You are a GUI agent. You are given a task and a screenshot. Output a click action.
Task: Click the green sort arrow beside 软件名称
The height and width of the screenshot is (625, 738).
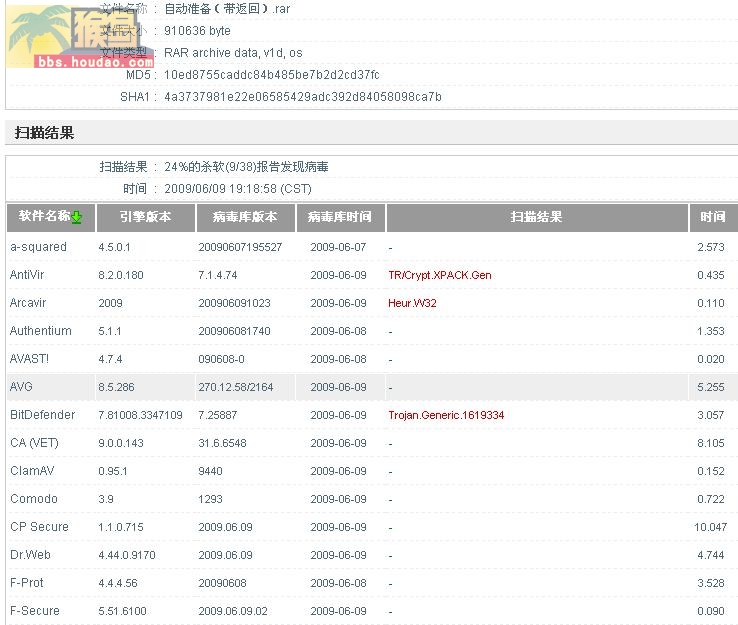coord(76,217)
